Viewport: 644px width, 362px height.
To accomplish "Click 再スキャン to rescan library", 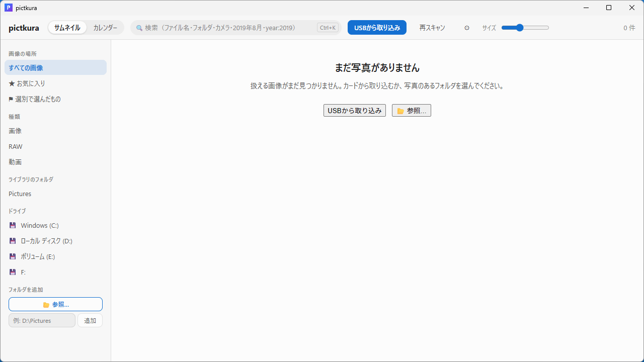I will (x=432, y=28).
